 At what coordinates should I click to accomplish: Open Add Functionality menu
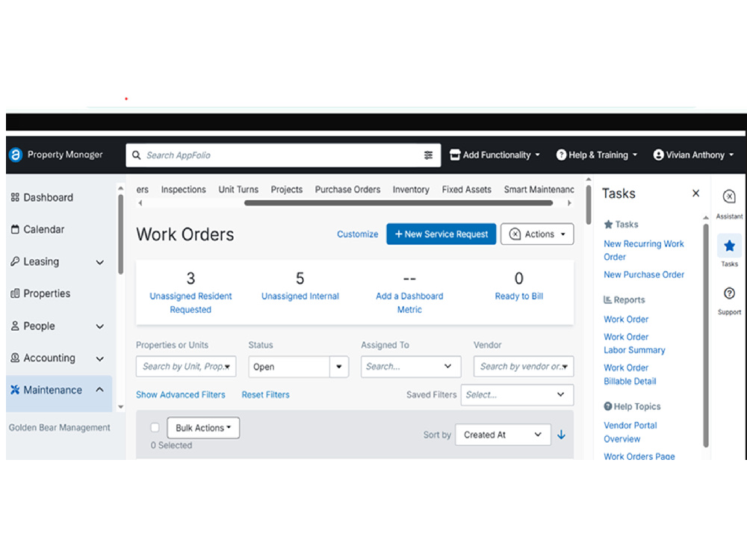click(x=495, y=155)
